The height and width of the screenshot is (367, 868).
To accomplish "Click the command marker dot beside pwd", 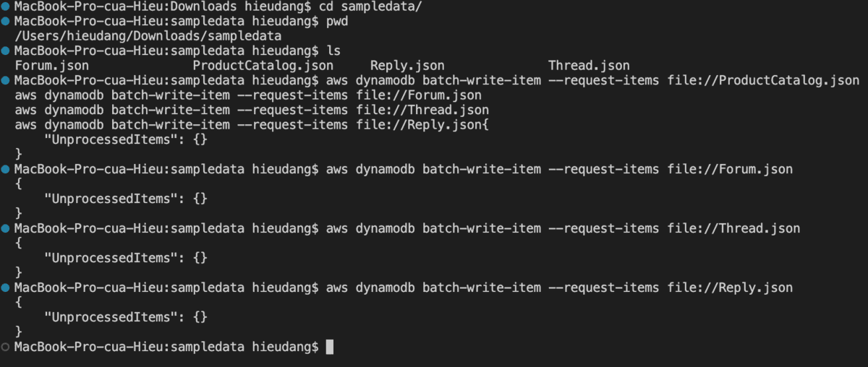I will pos(6,21).
